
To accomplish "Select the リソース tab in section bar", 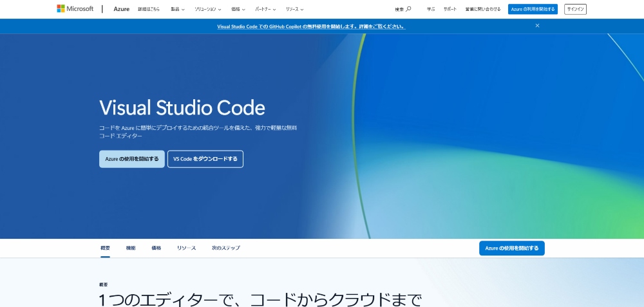I will pyautogui.click(x=187, y=248).
